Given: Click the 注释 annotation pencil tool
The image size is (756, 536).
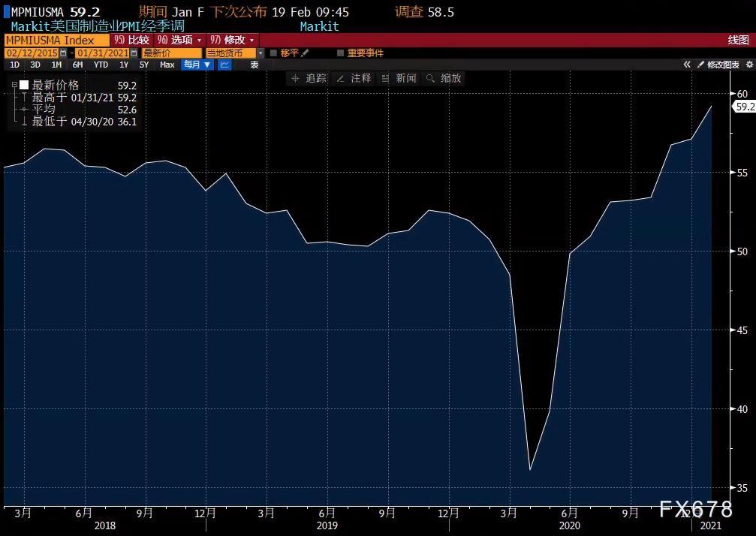Looking at the screenshot, I should pyautogui.click(x=354, y=78).
